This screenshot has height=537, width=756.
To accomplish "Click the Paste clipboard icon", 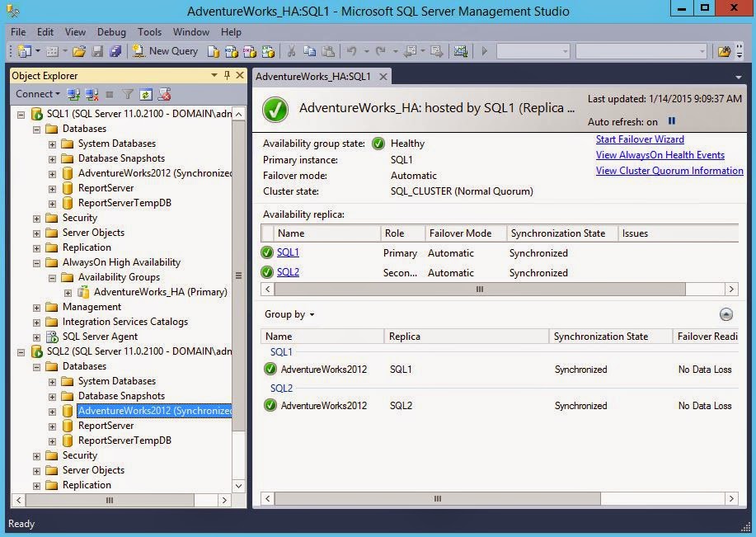I will (328, 51).
